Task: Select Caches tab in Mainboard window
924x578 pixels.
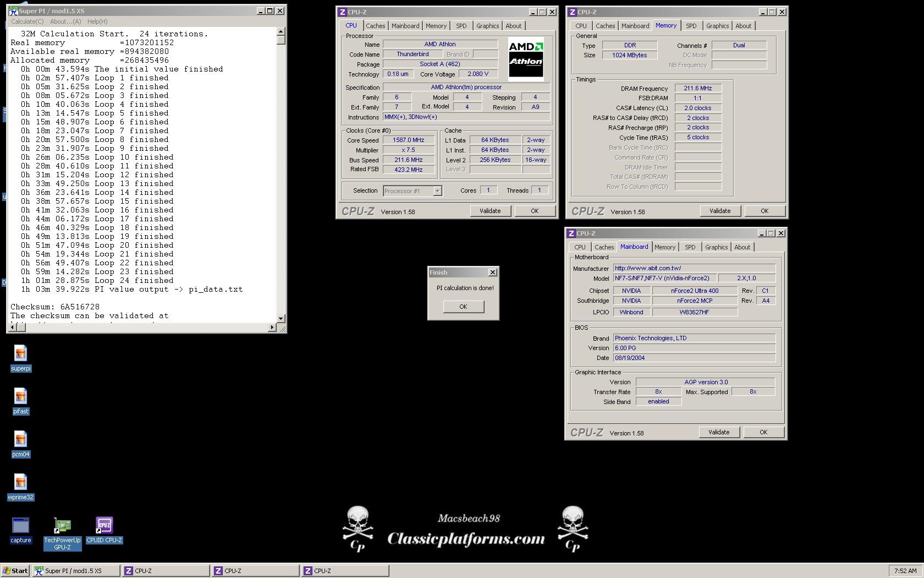Action: pyautogui.click(x=604, y=247)
